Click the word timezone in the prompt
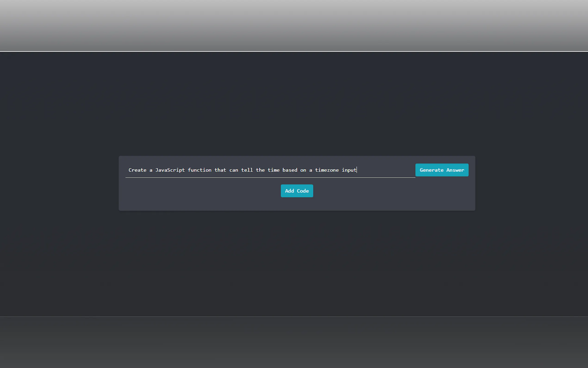The height and width of the screenshot is (368, 588). click(x=327, y=170)
